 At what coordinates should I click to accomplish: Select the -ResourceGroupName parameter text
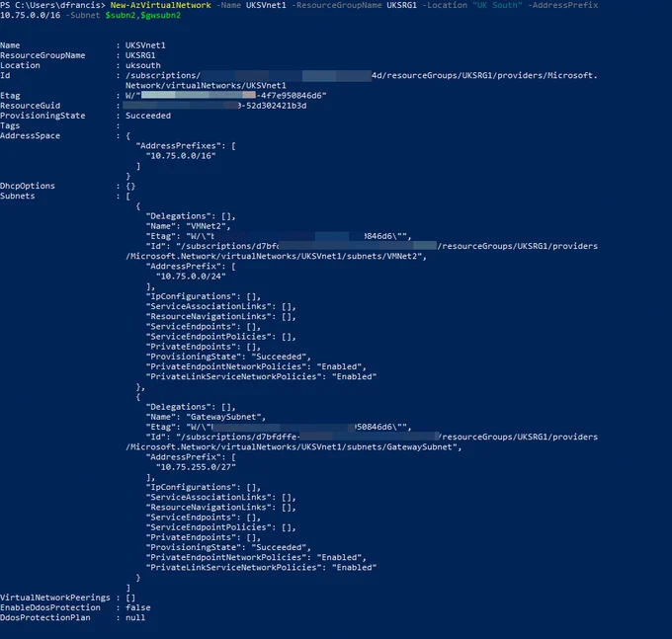[336, 5]
